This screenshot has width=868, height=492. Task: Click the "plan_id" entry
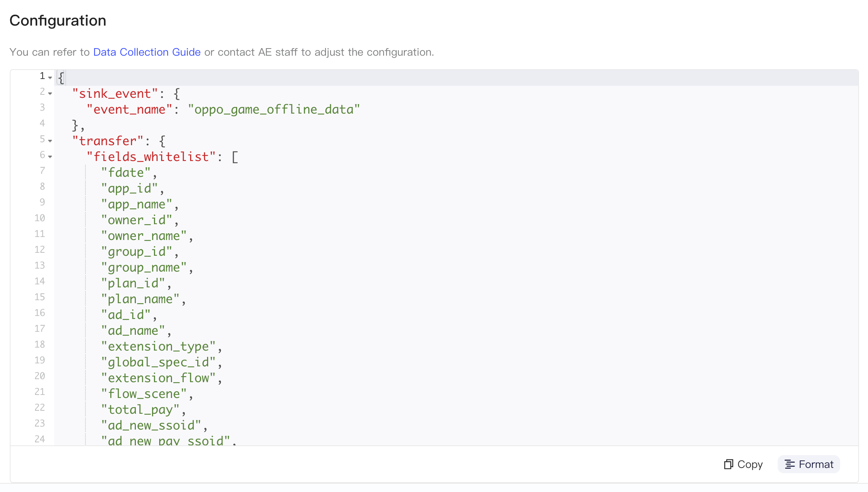coord(133,283)
